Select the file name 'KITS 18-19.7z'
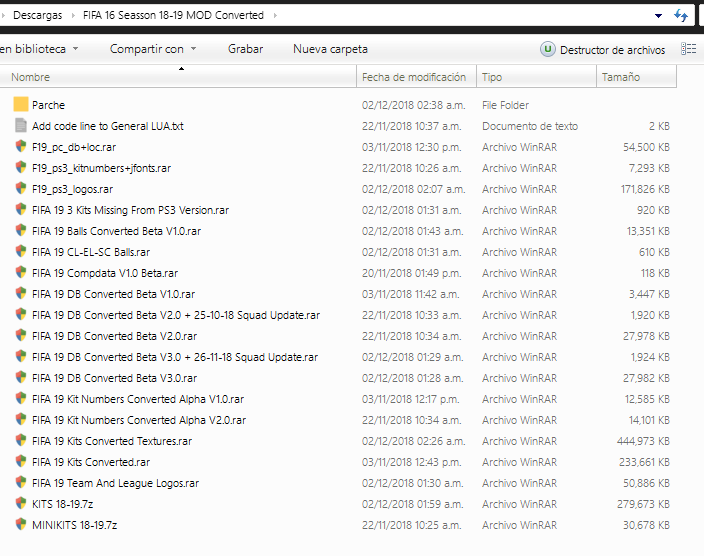Image resolution: width=704 pixels, height=556 pixels. click(x=62, y=504)
